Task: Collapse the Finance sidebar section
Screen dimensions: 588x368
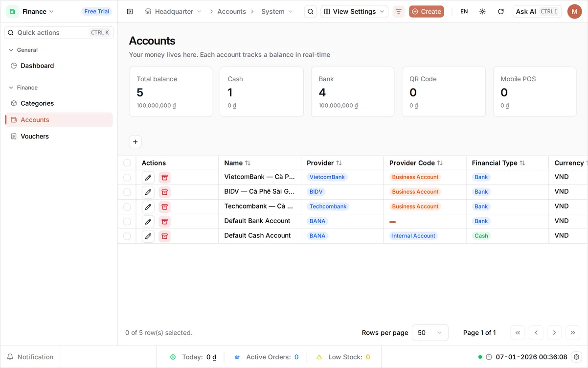Action: coord(23,88)
